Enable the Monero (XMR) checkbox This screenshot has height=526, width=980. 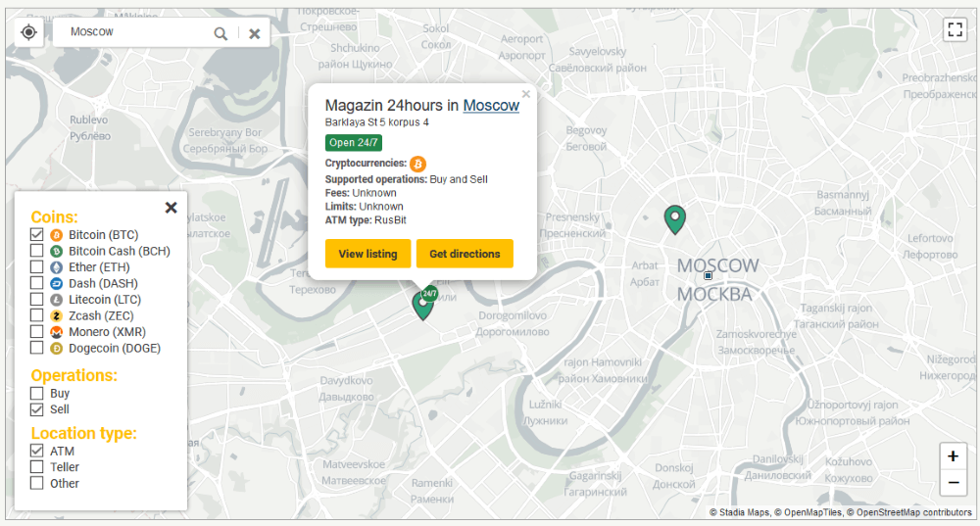[x=37, y=332]
